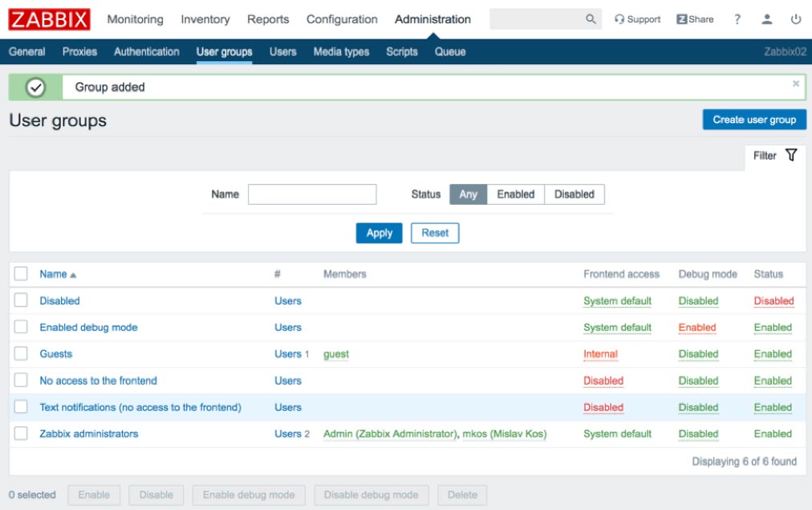The height and width of the screenshot is (510, 812).
Task: Go to the Scripts submenu
Action: coord(402,52)
